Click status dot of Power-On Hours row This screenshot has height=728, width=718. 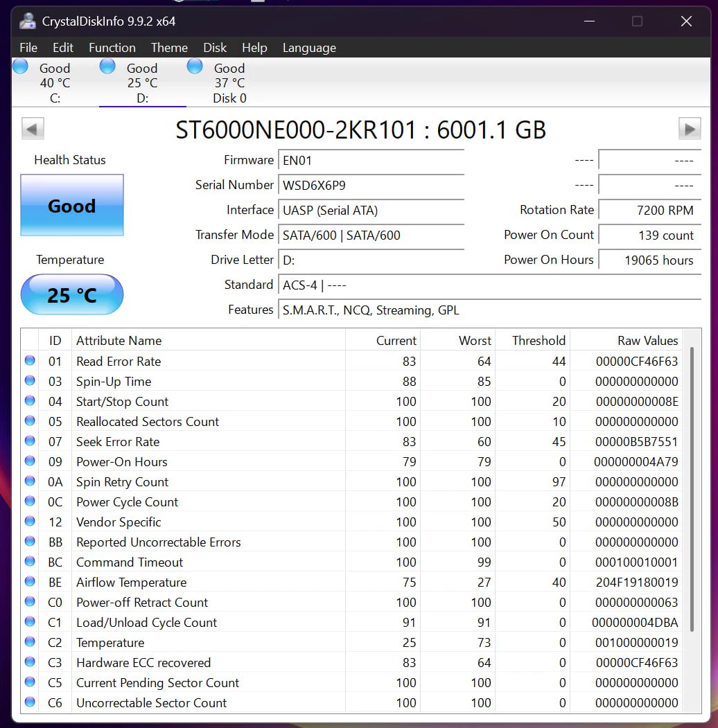pos(30,461)
